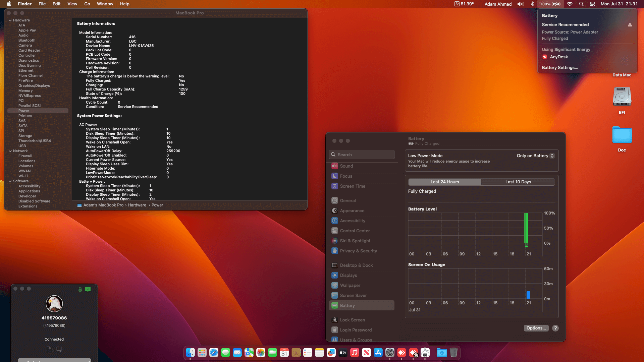This screenshot has width=644, height=362.
Task: Open the Go menu
Action: pos(87,4)
